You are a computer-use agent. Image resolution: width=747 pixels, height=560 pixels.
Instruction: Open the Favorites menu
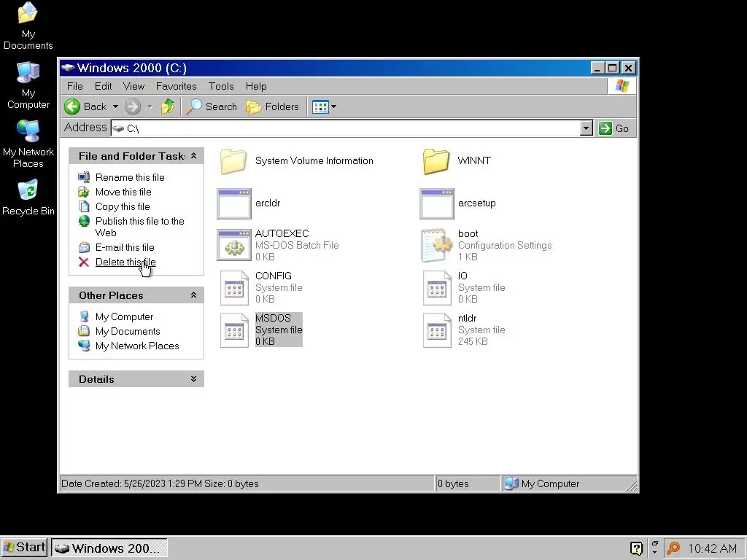(177, 86)
